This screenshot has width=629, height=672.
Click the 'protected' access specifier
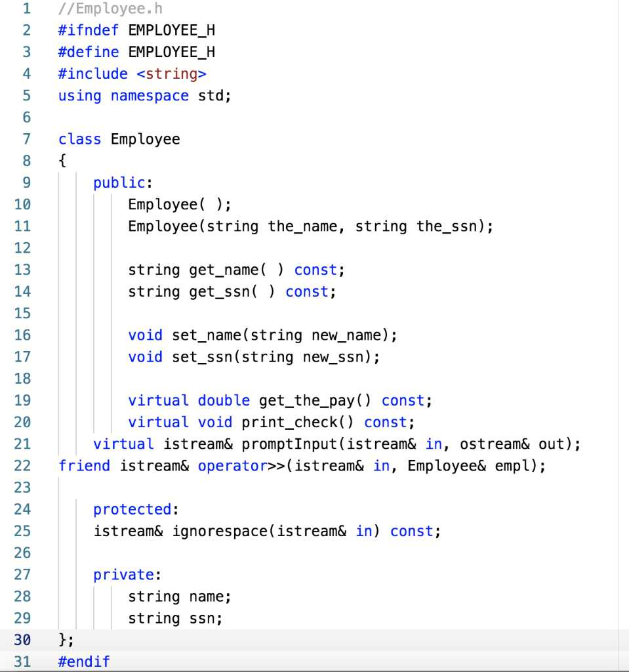coord(132,509)
